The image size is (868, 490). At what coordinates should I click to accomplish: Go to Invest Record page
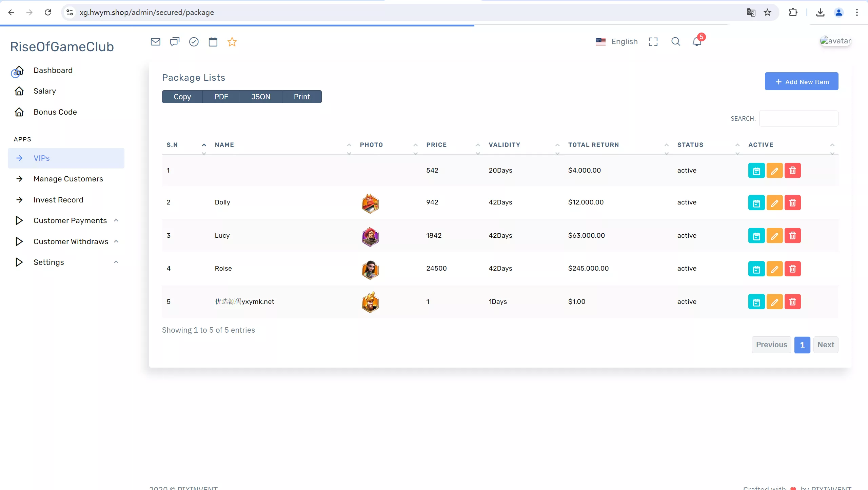(x=58, y=200)
